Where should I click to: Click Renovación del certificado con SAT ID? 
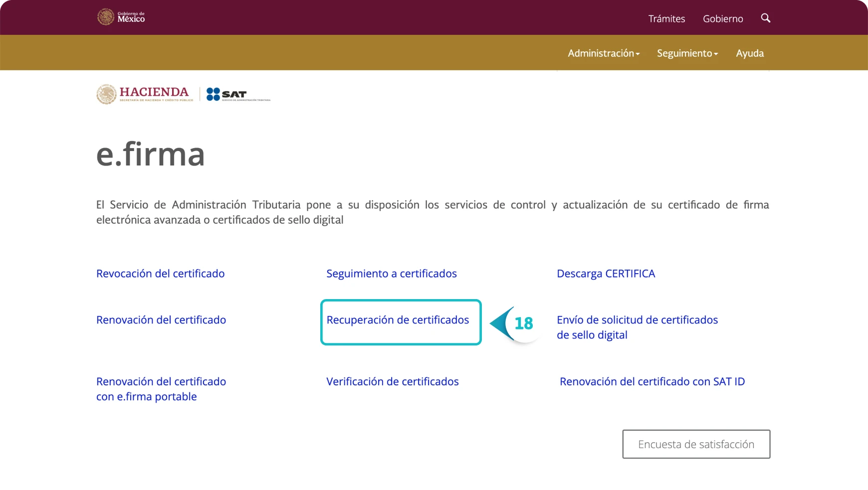(x=651, y=382)
